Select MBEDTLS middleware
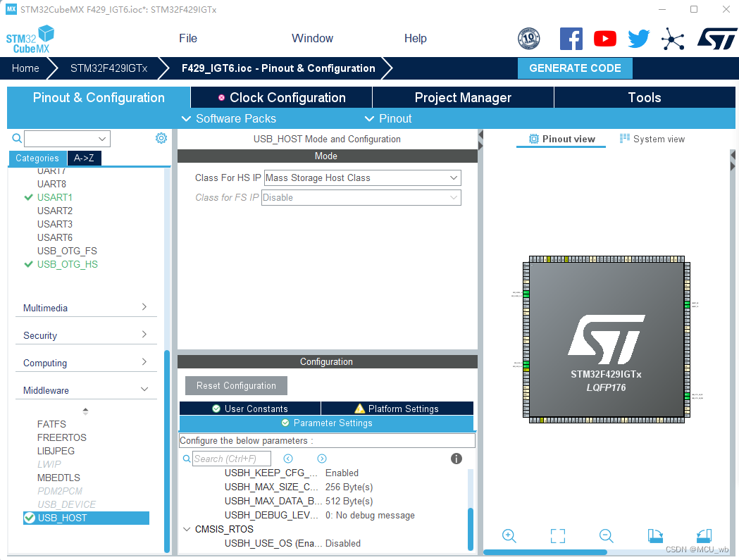The image size is (739, 560). coord(58,478)
